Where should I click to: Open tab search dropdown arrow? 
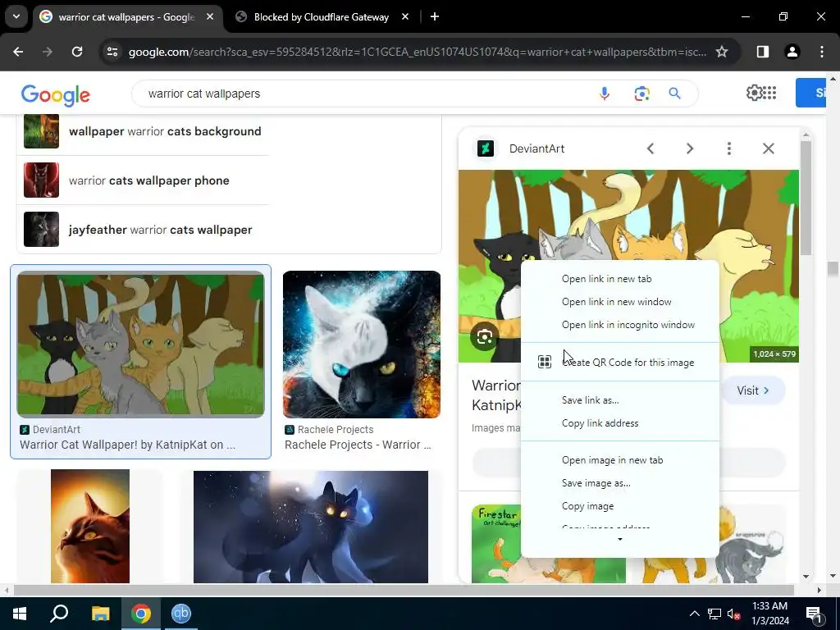coord(16,16)
